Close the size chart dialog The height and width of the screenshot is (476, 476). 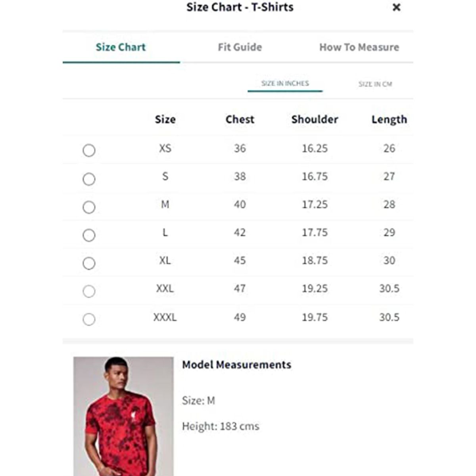pos(396,8)
